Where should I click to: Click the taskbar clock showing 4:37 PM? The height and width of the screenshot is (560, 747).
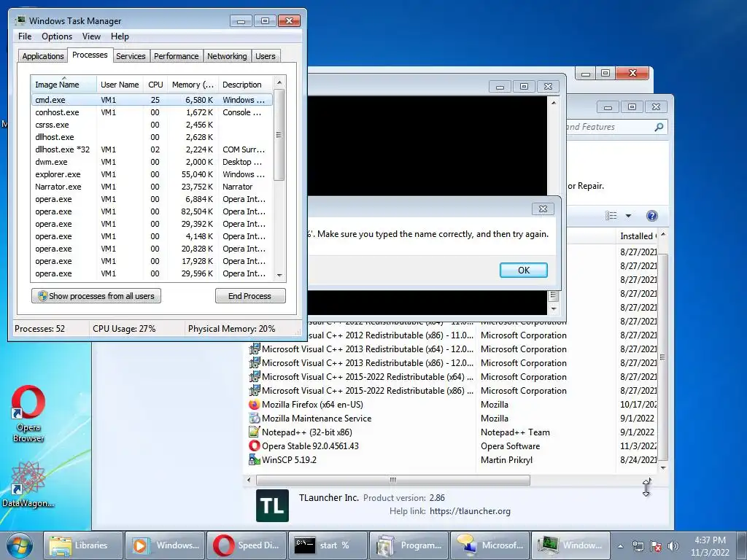point(710,546)
